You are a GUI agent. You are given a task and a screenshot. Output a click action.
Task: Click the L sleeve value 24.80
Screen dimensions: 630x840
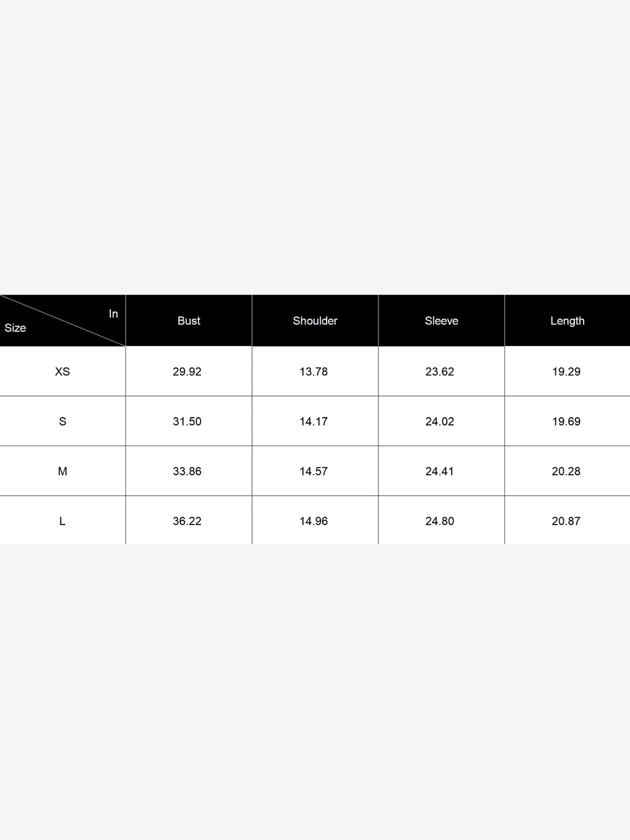point(440,521)
